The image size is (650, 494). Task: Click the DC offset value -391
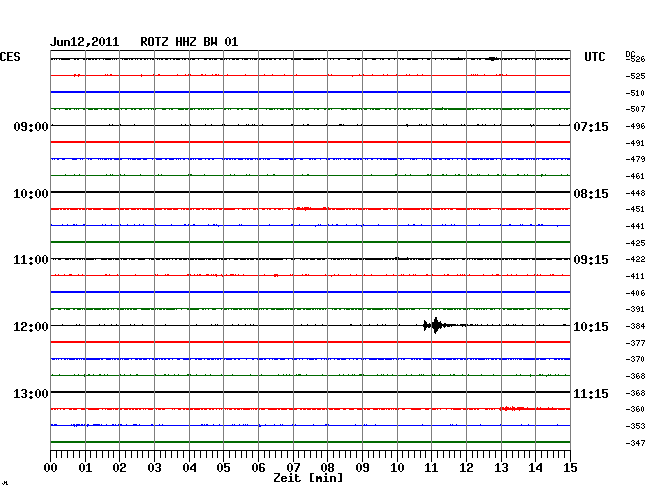coord(635,309)
